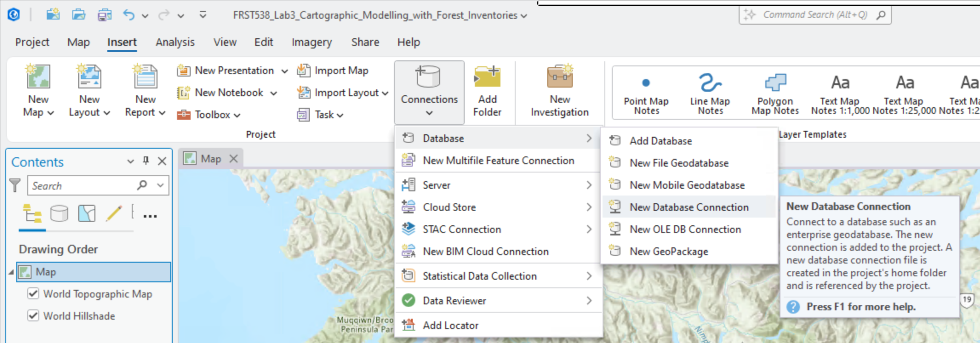Click Add Locator in Connections menu
Image resolution: width=980 pixels, height=343 pixels.
tap(450, 325)
